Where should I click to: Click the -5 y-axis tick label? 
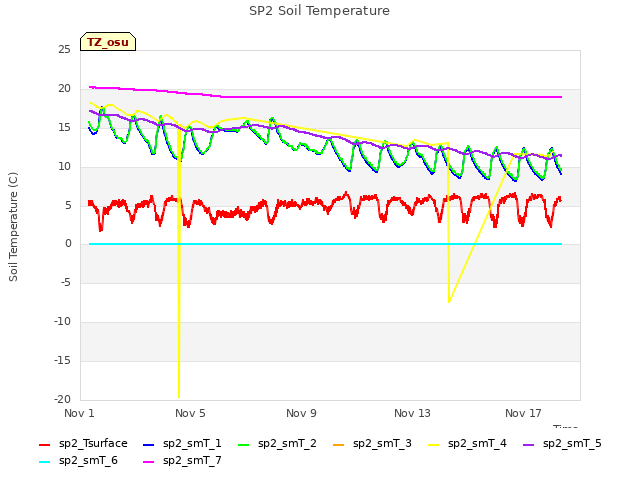[x=66, y=282]
